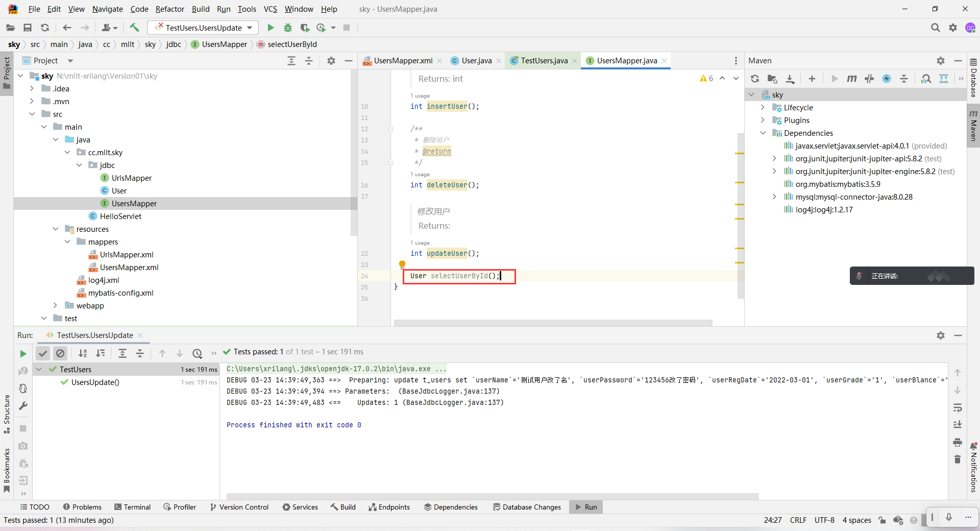The width and height of the screenshot is (980, 531).
Task: Rerun tests in Run panel
Action: (23, 353)
